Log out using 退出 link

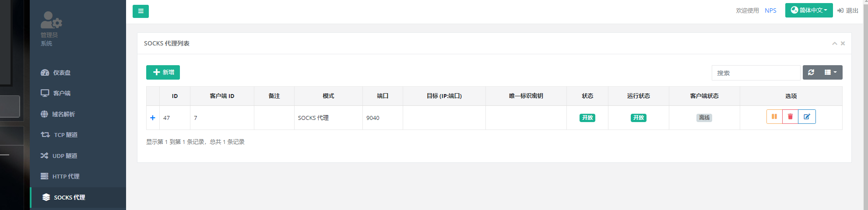(848, 10)
